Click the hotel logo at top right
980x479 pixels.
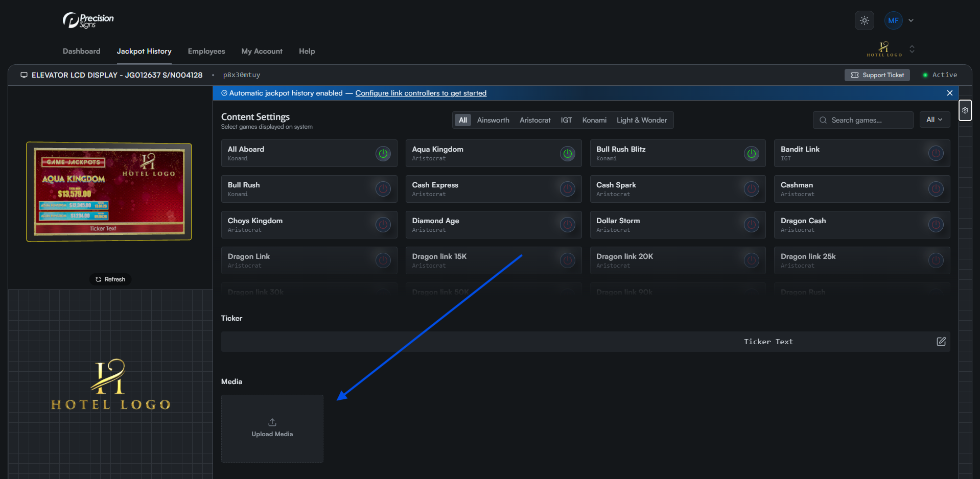tap(884, 49)
